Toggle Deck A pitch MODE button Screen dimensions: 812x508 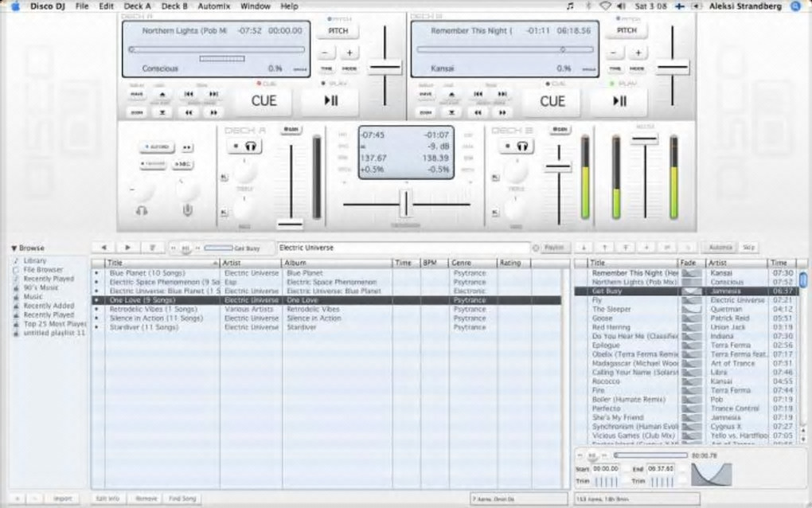click(349, 68)
